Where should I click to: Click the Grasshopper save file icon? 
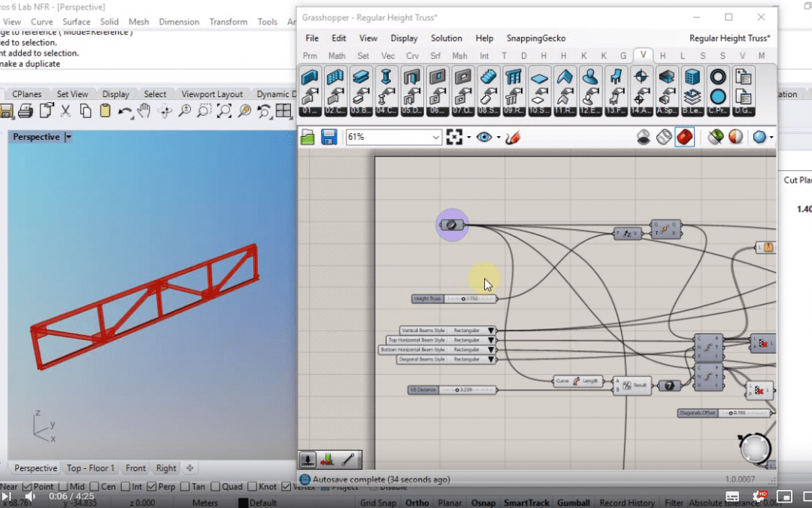pos(329,137)
